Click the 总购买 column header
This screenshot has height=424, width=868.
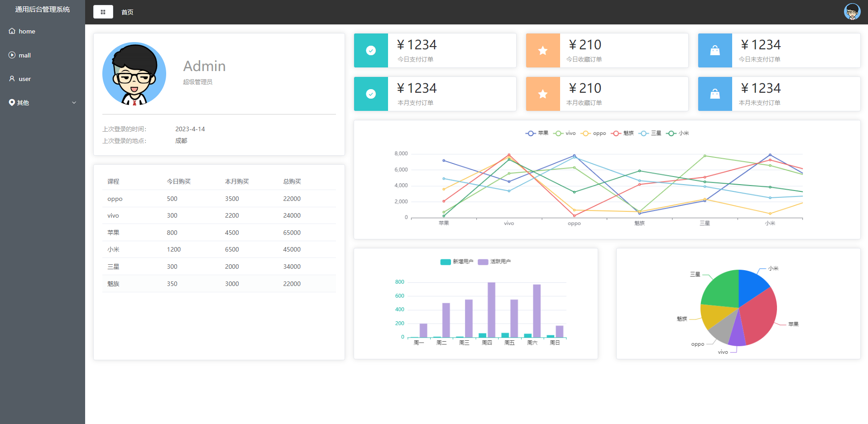(292, 181)
